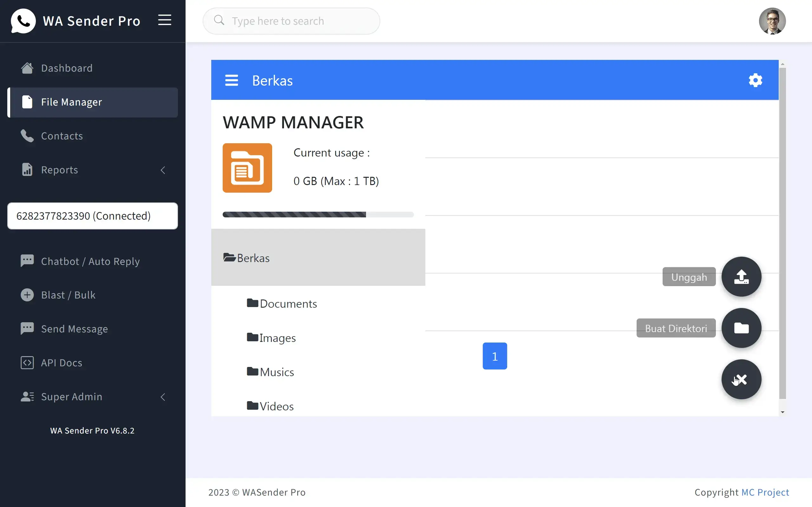Viewport: 812px width, 507px height.
Task: Open the settings gear in Berkas panel
Action: [755, 80]
